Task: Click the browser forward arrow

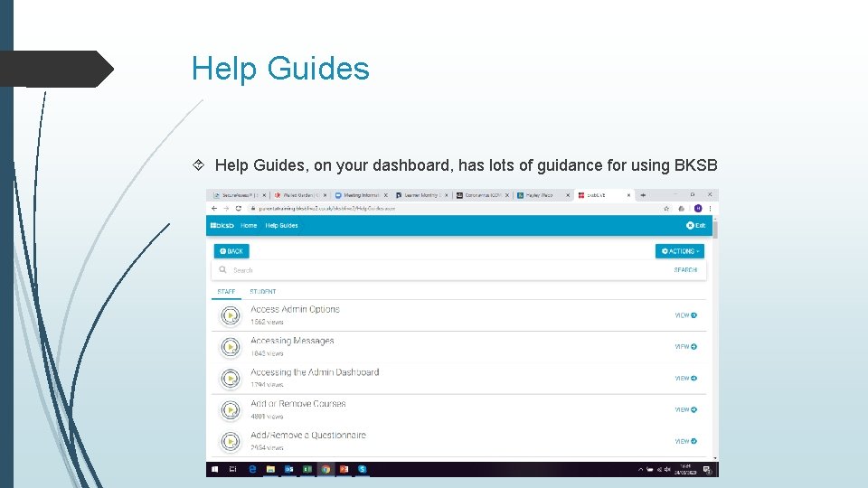Action: point(226,209)
